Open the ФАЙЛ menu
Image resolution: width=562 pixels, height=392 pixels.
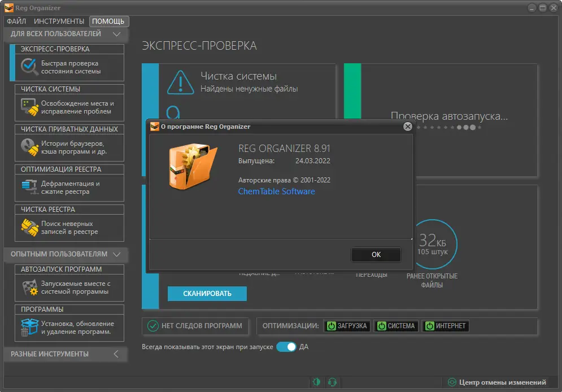tap(17, 20)
